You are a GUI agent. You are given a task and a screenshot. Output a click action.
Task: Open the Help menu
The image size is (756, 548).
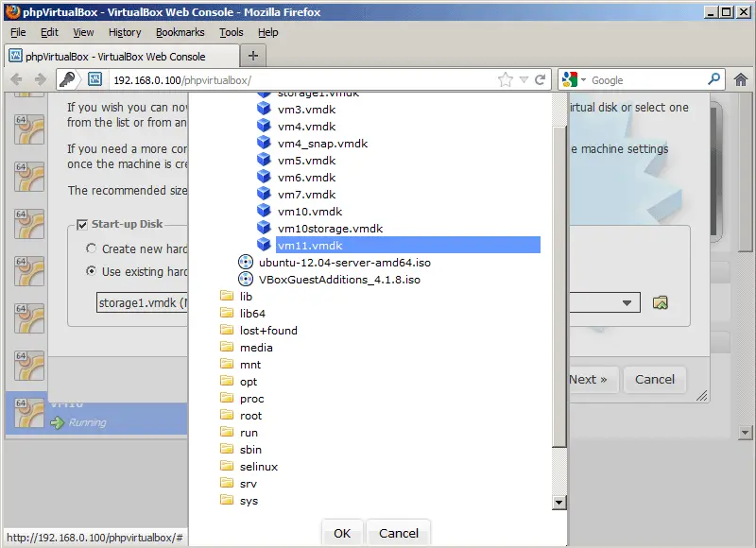(x=268, y=32)
